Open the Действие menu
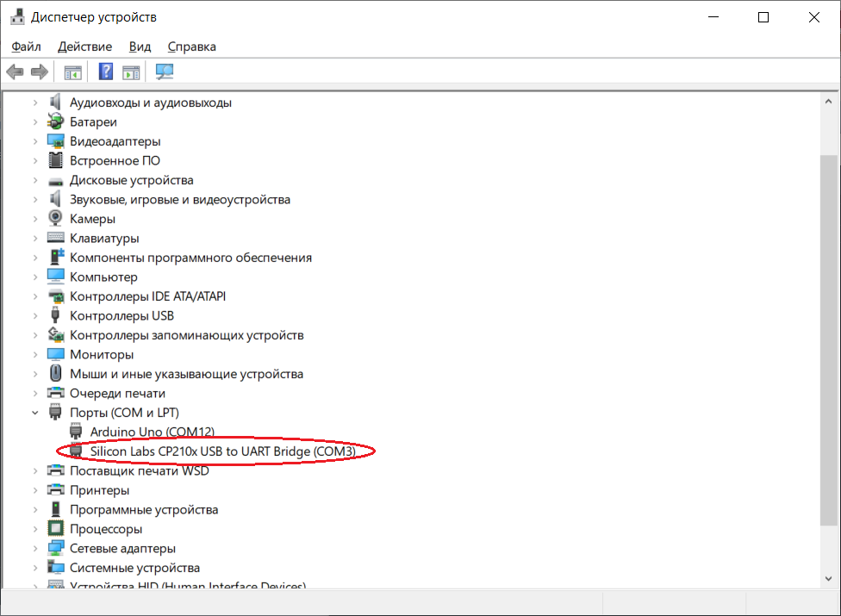This screenshot has width=841, height=616. pos(84,47)
